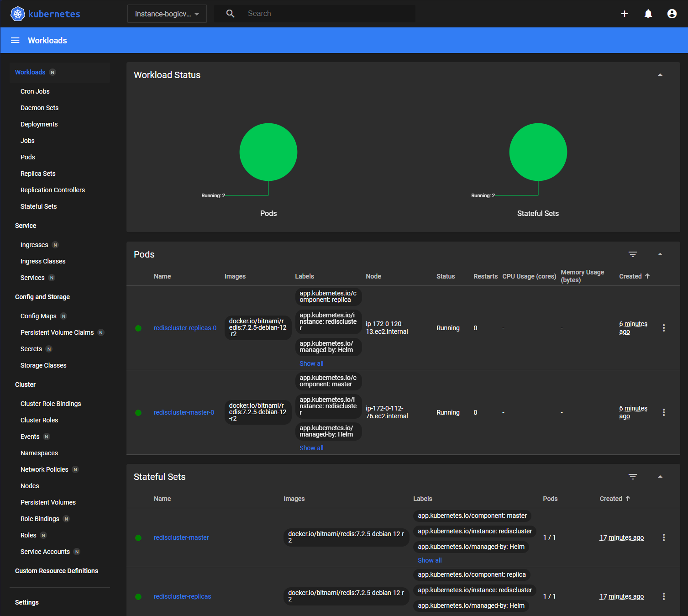Show all labels for rediscluster-replicas-0
Screen dimensions: 688x616
[x=311, y=363]
